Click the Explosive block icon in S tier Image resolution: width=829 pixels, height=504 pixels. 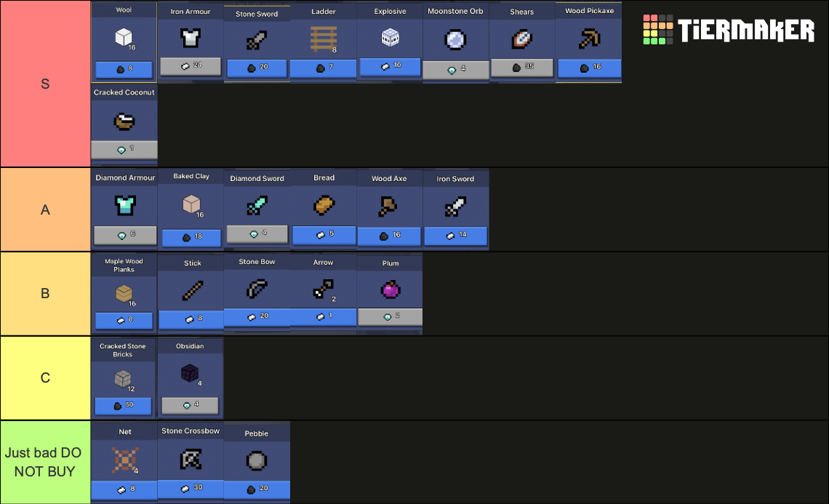[x=390, y=39]
